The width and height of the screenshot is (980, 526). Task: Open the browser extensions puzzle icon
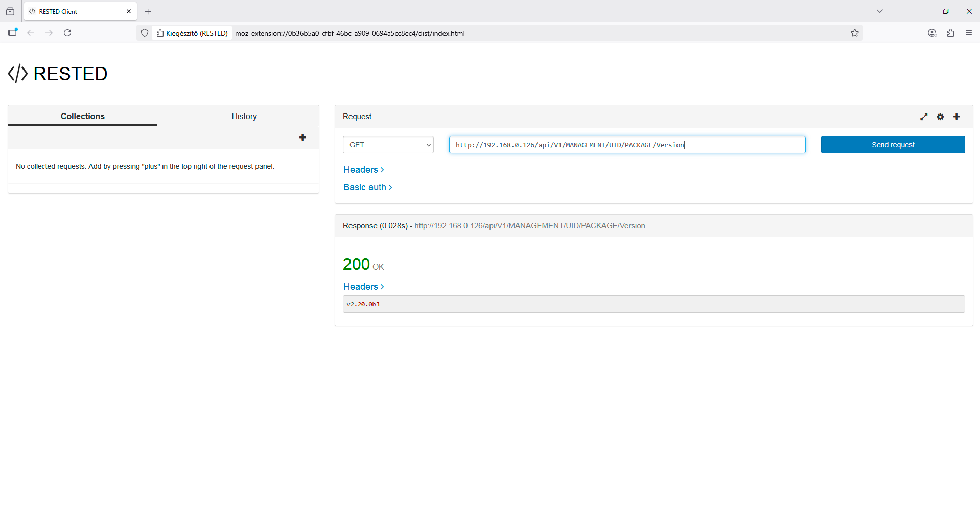point(950,33)
